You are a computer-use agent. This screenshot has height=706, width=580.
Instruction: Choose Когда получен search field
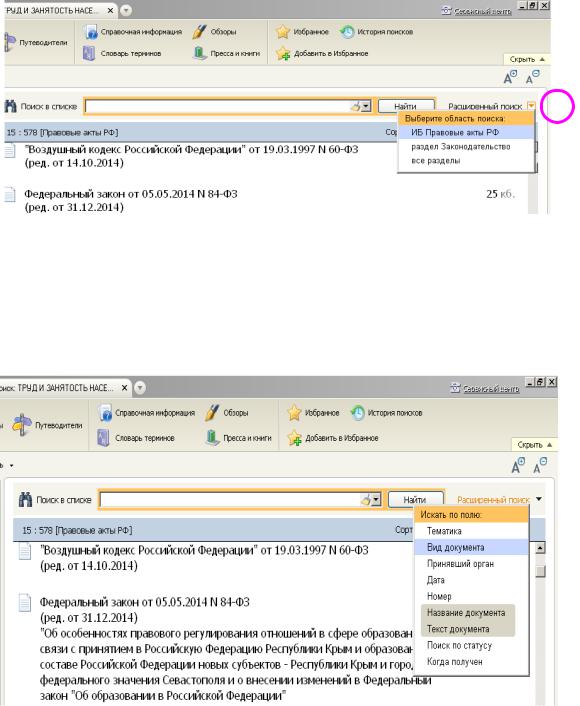(x=471, y=662)
